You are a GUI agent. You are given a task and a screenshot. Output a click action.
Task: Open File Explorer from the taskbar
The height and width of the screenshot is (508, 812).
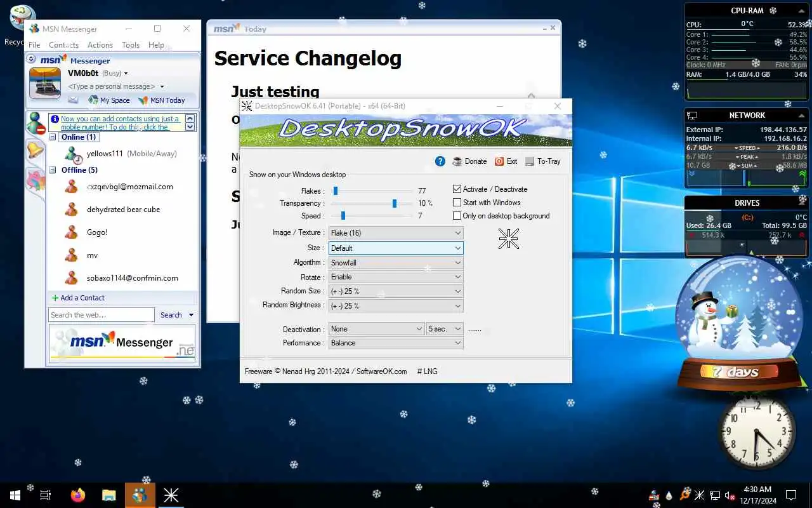pos(109,495)
